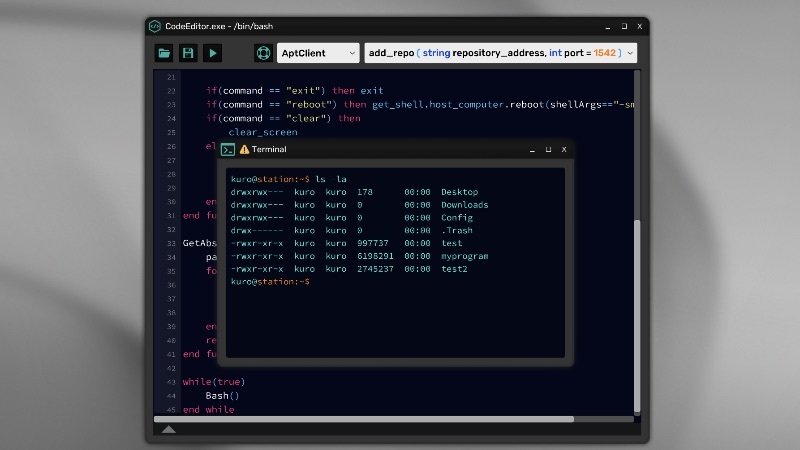Click line number 22 in gutter

pos(171,91)
